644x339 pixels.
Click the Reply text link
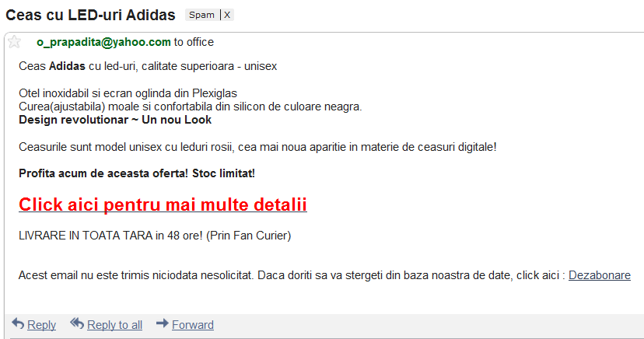point(41,325)
